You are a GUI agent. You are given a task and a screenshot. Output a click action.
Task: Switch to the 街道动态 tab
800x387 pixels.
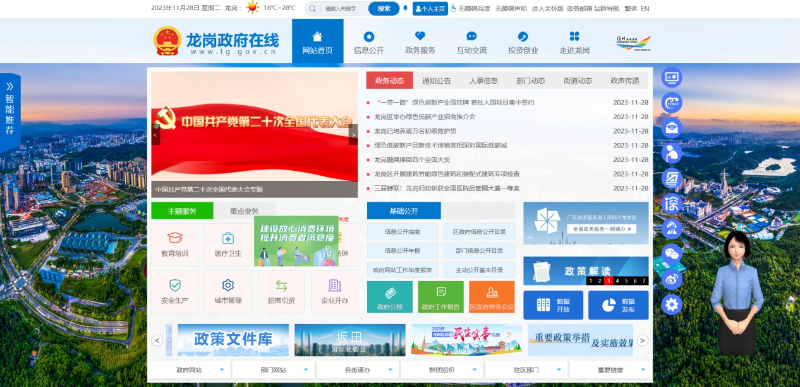tap(578, 81)
